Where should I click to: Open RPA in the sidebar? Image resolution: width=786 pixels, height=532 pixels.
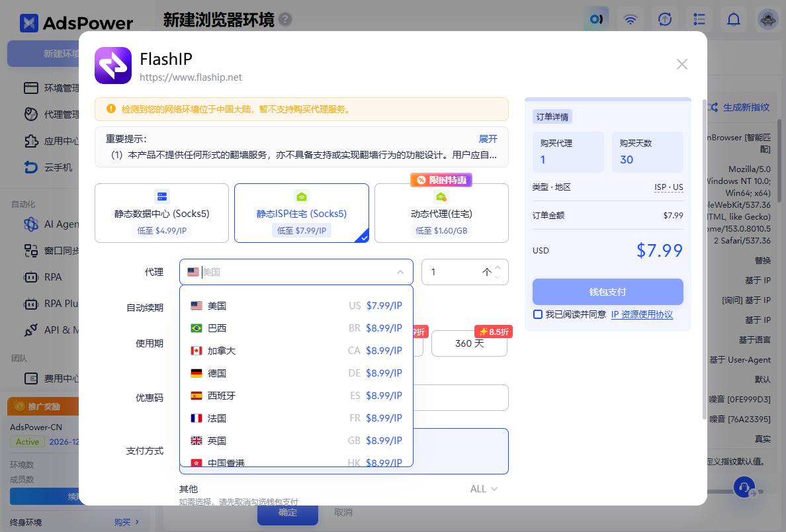click(x=43, y=277)
